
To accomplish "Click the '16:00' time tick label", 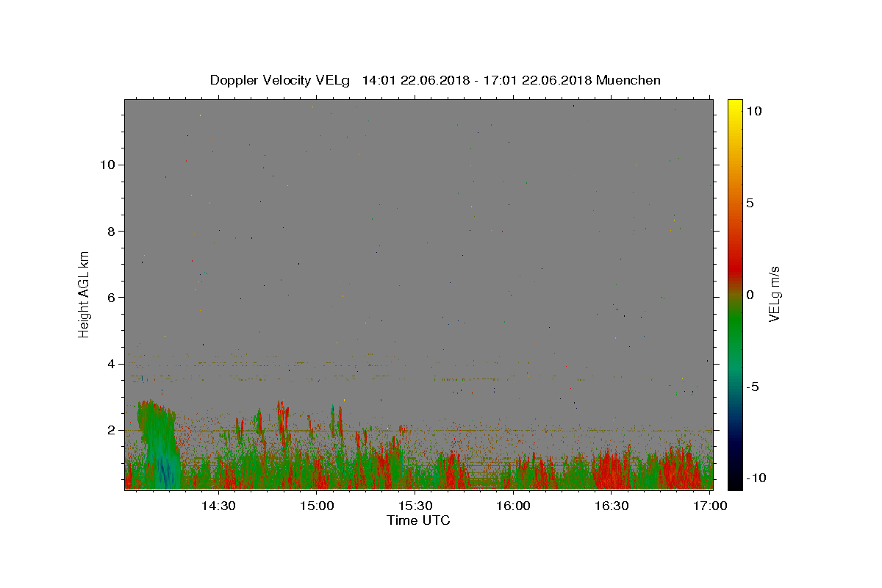I will click(x=513, y=506).
